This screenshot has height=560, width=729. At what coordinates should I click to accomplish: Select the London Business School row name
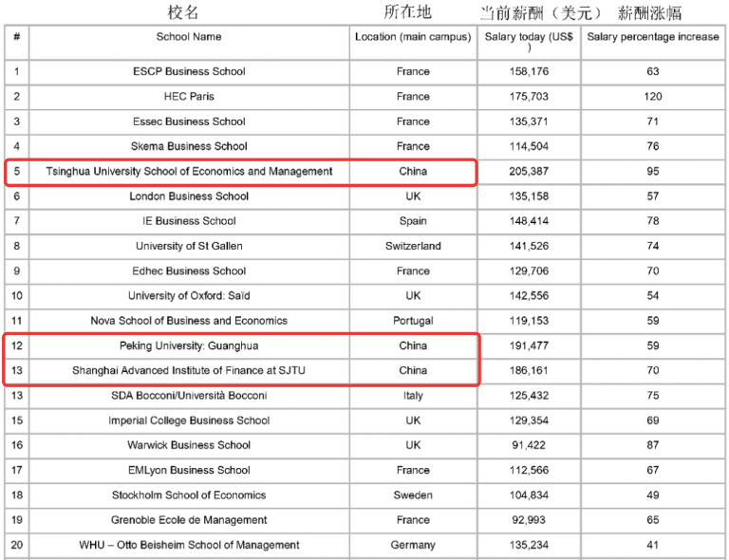coord(189,196)
